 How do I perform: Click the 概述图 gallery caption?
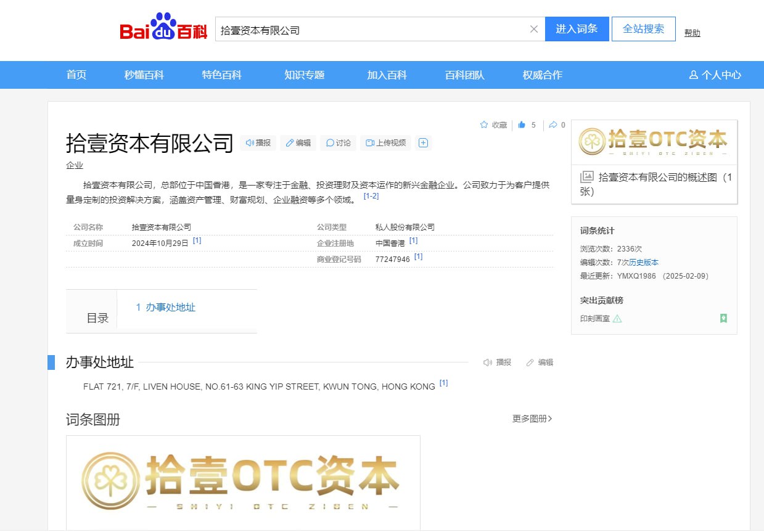[657, 184]
